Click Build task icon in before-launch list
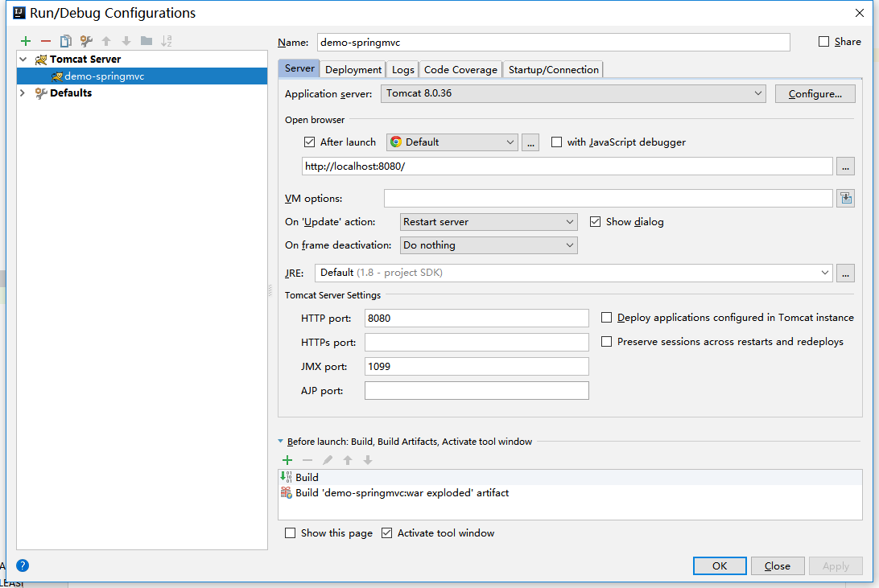The image size is (879, 588). click(286, 477)
